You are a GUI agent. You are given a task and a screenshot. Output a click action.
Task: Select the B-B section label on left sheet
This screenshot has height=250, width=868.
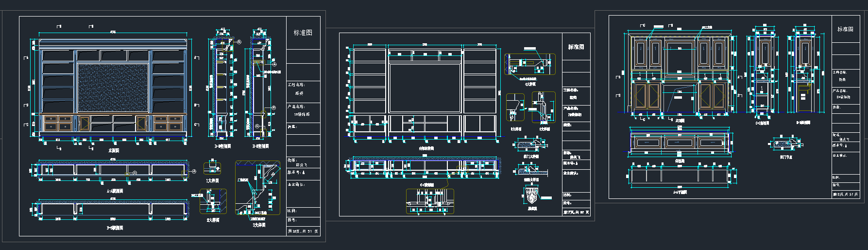[x=115, y=227]
